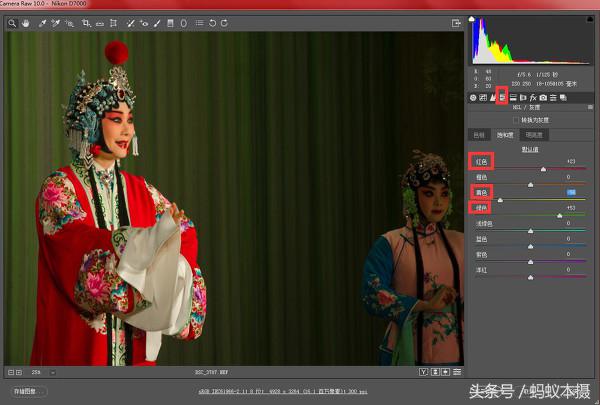The image size is (600, 405).
Task: Open the Basic panel tab
Action: coord(473,98)
